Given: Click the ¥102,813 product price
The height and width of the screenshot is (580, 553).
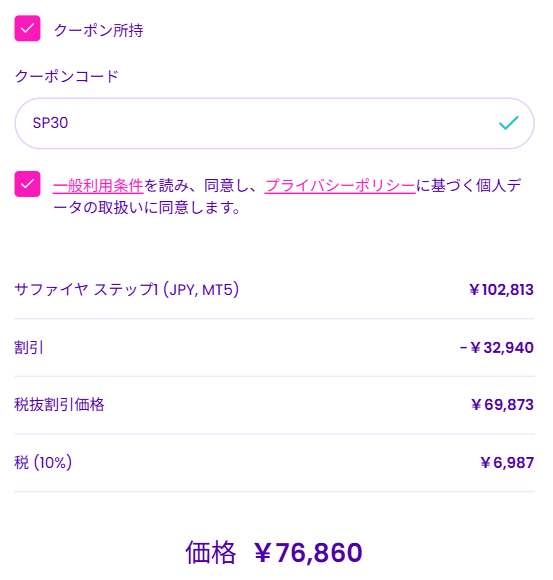Looking at the screenshot, I should click(502, 290).
